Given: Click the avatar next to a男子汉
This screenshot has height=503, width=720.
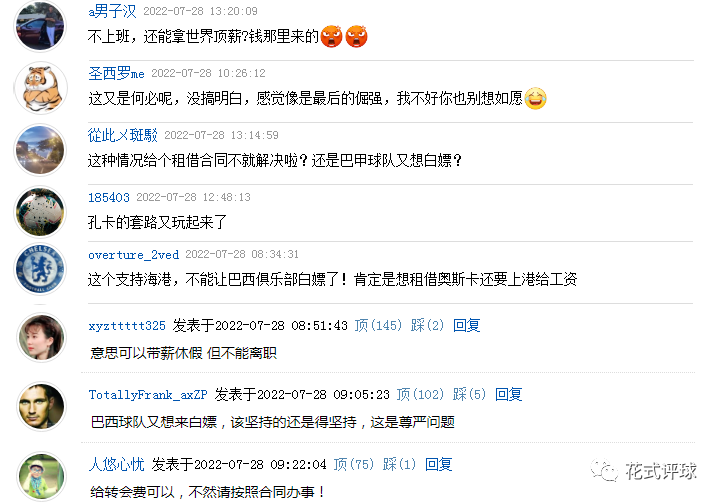Looking at the screenshot, I should coord(40,26).
